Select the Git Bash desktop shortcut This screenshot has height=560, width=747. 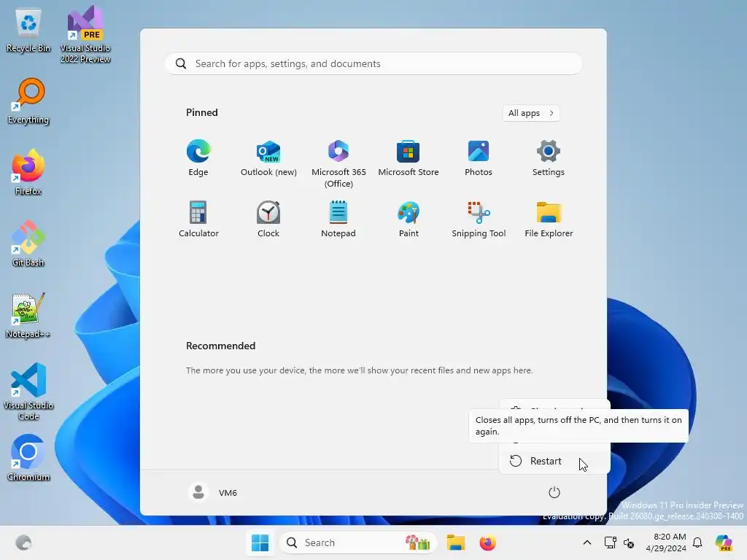[x=28, y=244]
